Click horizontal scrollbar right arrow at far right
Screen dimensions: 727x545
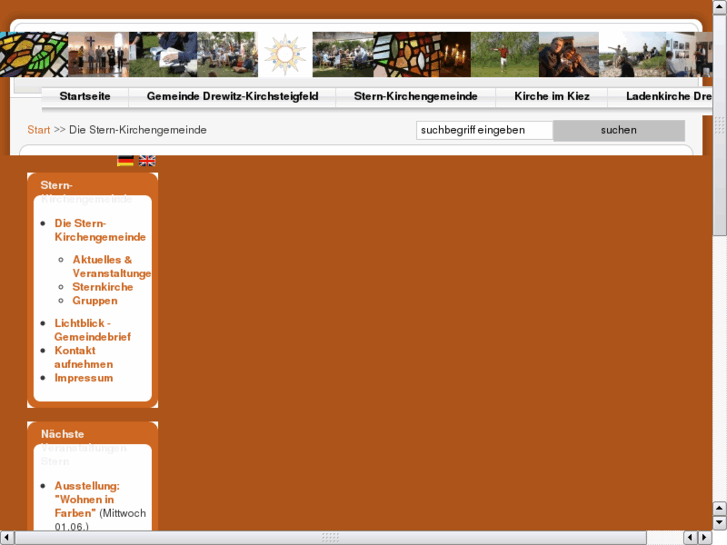point(705,538)
